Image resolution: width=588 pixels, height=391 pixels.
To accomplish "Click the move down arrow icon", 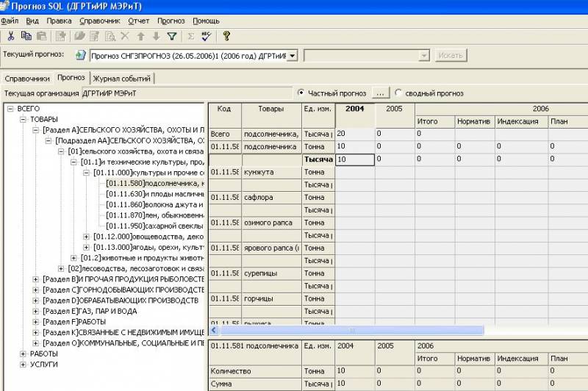I will (156, 36).
